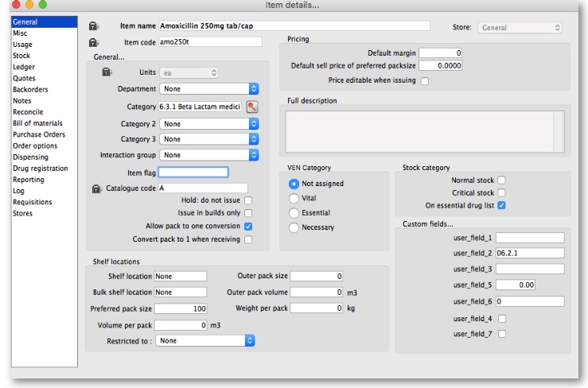The height and width of the screenshot is (388, 588).
Task: Click the Category search magnifier icon
Action: [x=251, y=107]
